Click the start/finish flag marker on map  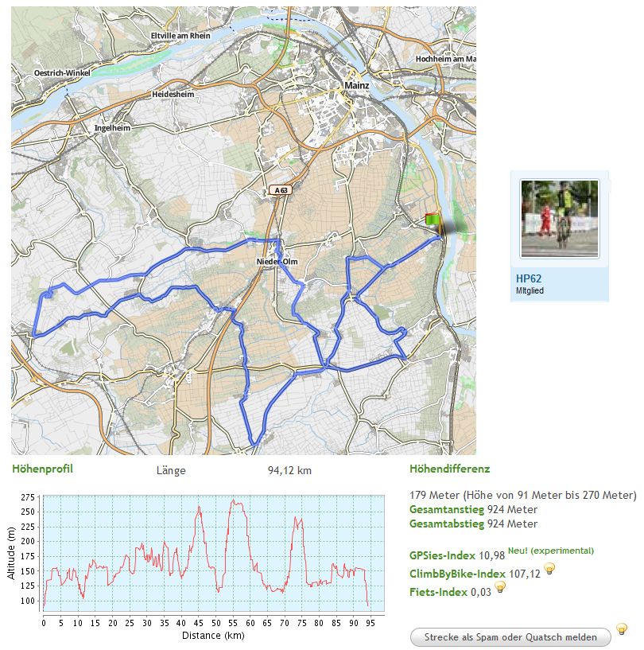[433, 219]
